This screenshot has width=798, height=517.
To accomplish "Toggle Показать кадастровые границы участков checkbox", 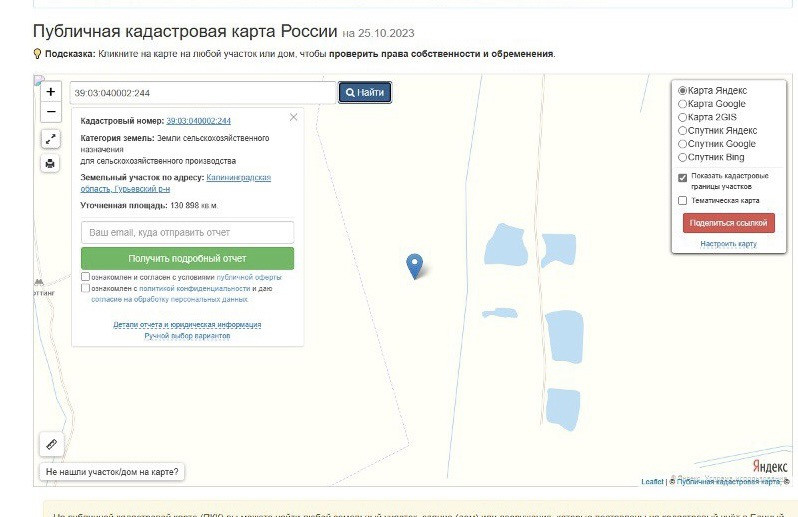I will 682,178.
